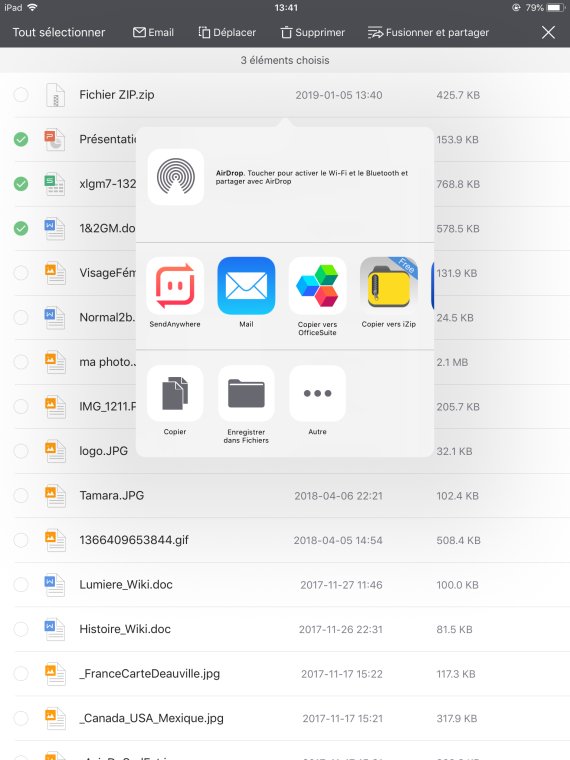Open Fusionner et partager option
570x760 pixels.
pos(428,32)
